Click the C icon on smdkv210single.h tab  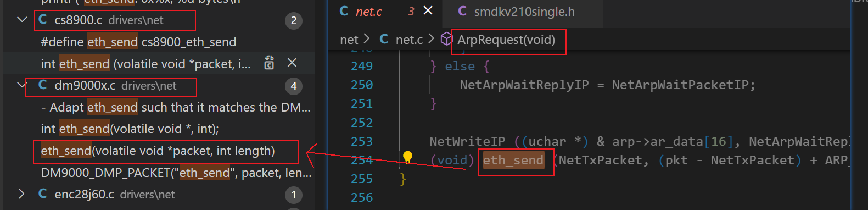click(x=462, y=11)
